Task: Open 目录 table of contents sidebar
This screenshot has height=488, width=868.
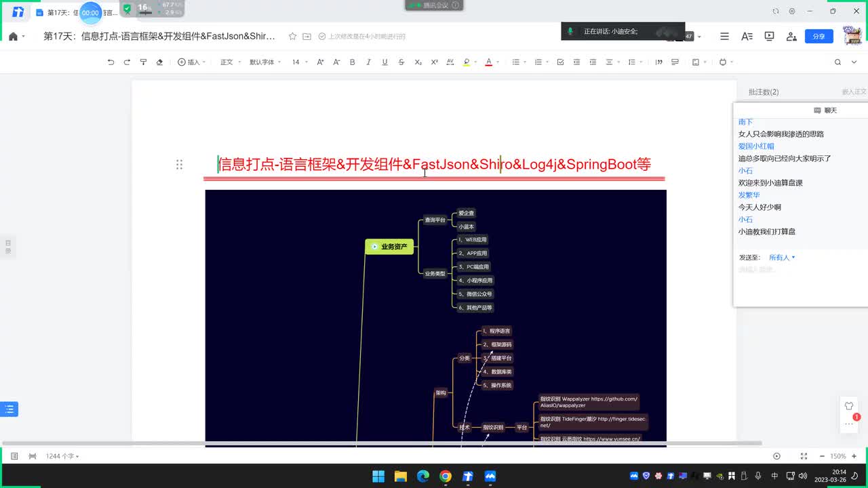Action: 7,246
